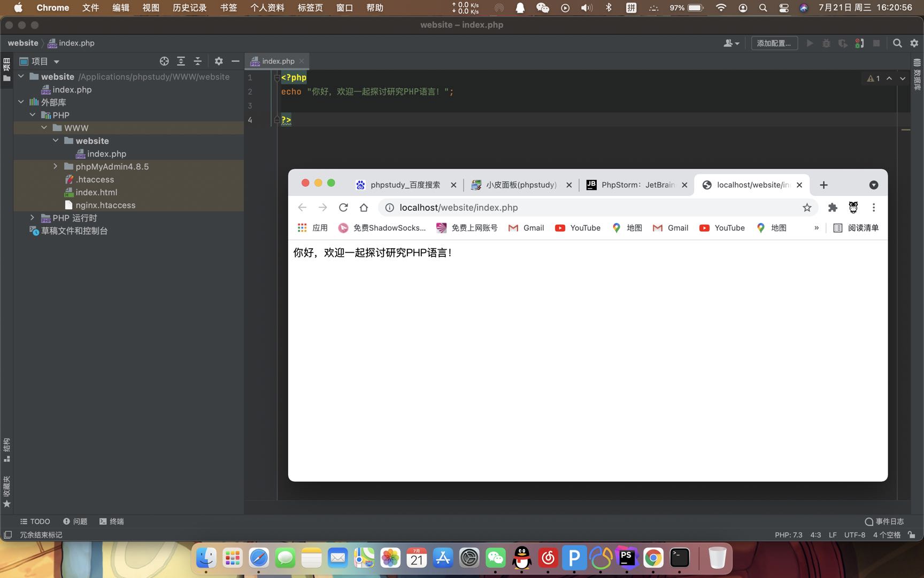
Task: Collapse the WWW folder
Action: point(44,128)
